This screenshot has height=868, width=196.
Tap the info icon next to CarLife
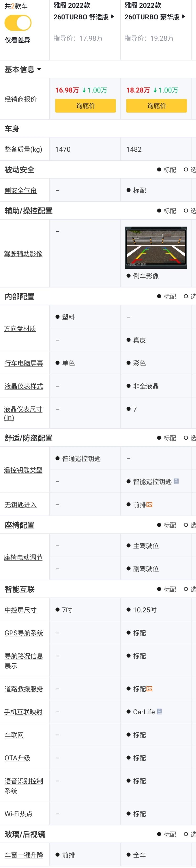159,712
